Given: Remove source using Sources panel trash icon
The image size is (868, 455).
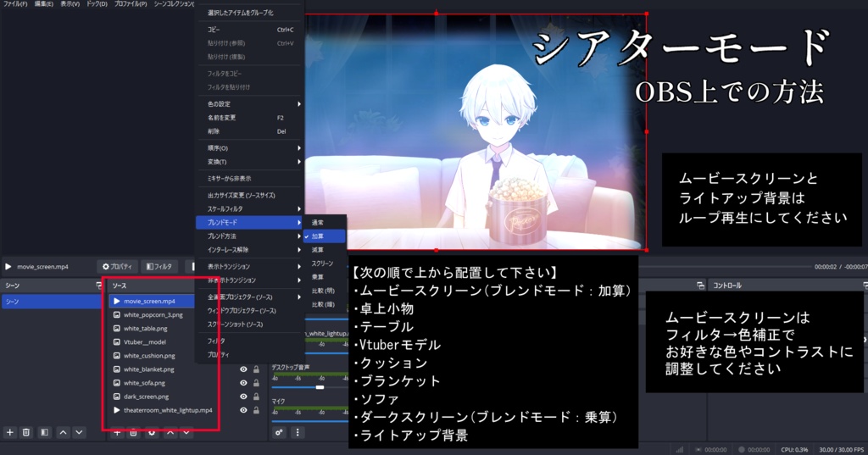Looking at the screenshot, I should click(x=133, y=432).
